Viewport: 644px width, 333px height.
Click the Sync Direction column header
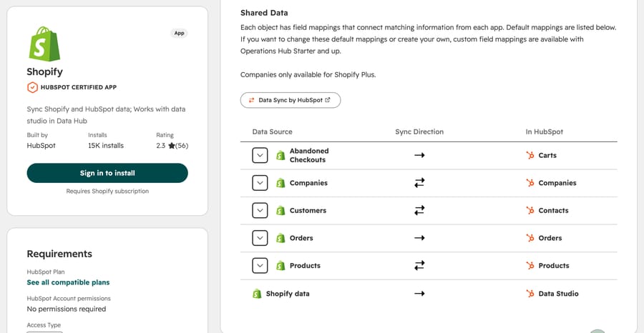pyautogui.click(x=419, y=131)
